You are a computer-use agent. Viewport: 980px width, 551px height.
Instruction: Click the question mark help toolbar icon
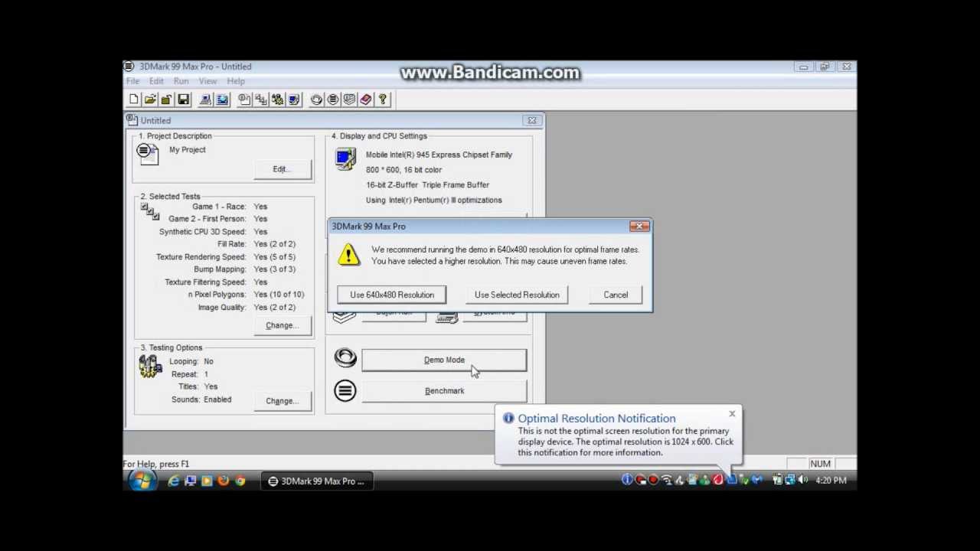point(383,99)
